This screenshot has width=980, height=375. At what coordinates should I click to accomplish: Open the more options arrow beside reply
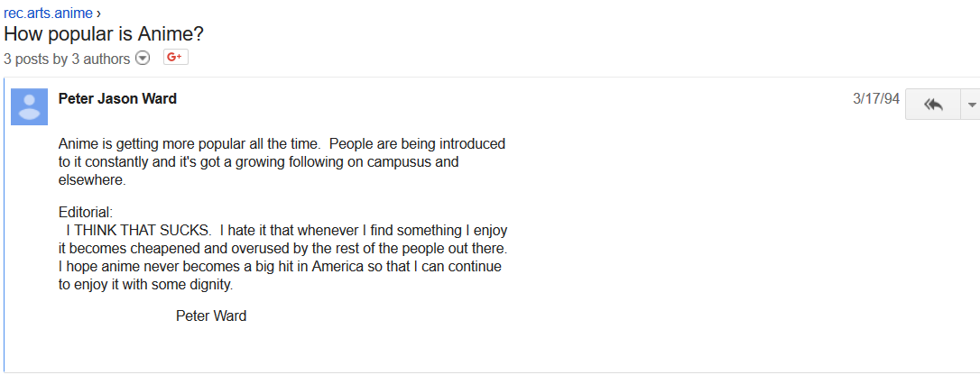point(971,105)
